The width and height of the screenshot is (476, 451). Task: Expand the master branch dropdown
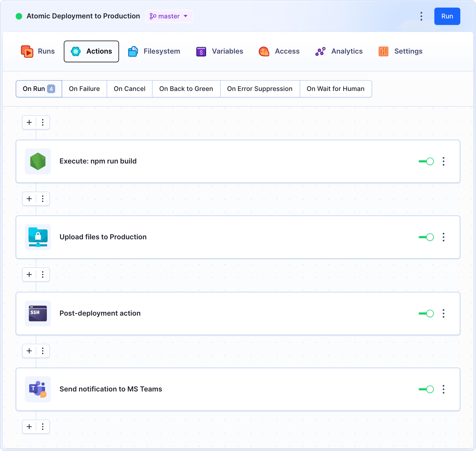coord(169,16)
